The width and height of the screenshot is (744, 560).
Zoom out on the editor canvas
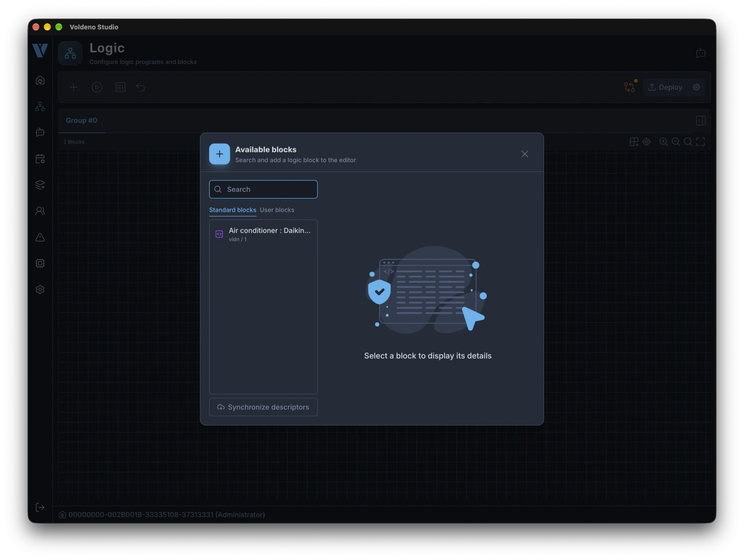[676, 142]
